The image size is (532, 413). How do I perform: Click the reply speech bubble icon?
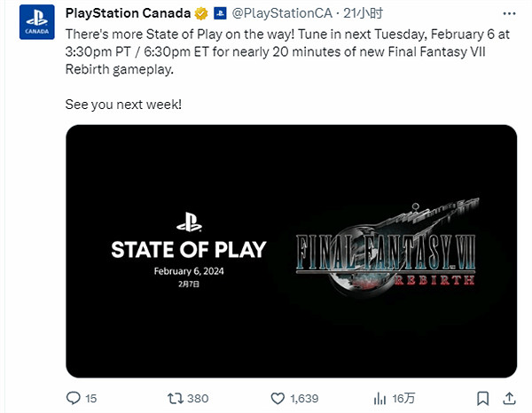pos(74,398)
